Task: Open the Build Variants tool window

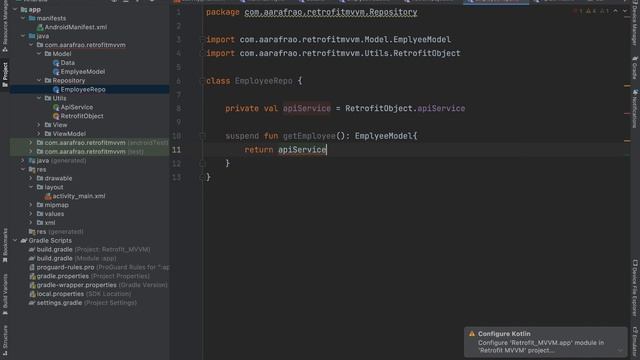Action: (x=5, y=295)
